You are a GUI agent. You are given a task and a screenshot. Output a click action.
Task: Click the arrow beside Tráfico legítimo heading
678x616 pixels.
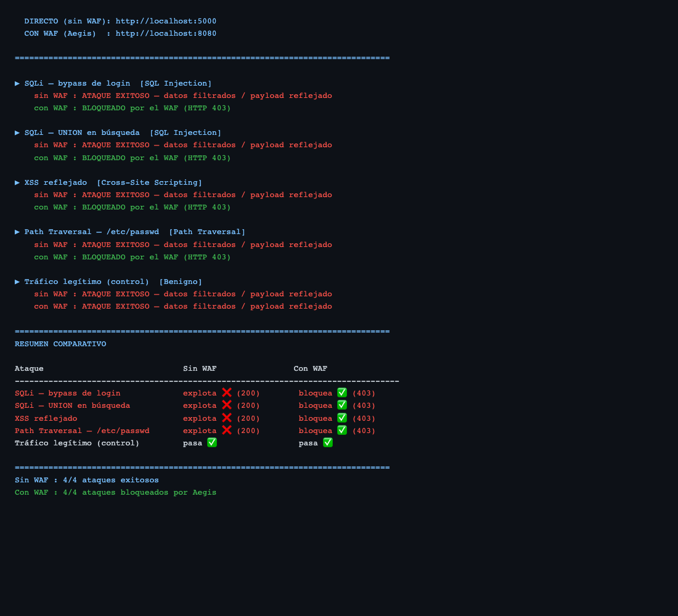tap(17, 282)
